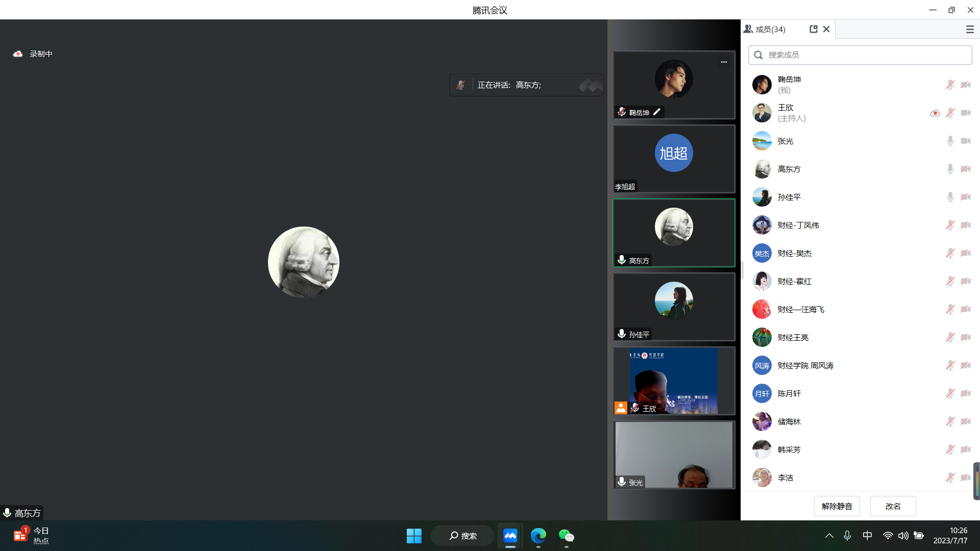Select the 李旭超 video thumbnail
This screenshot has height=551, width=980.
point(674,158)
